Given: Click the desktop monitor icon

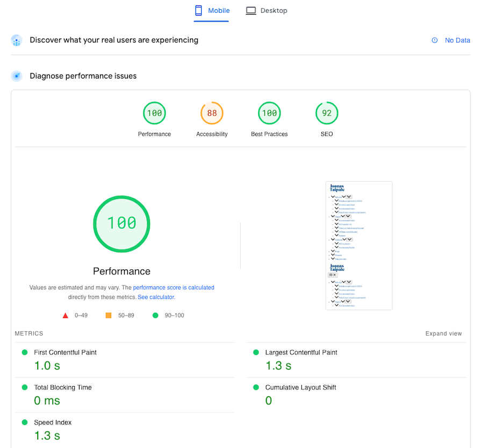Looking at the screenshot, I should [x=251, y=11].
